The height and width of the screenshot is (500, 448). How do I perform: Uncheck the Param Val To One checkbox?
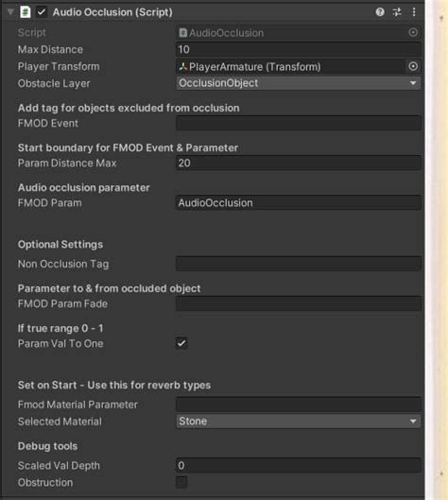tap(181, 343)
